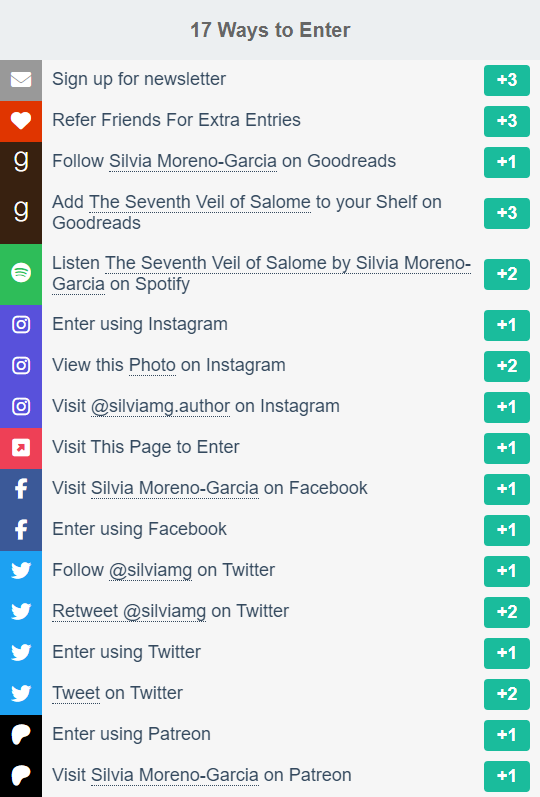Click the envelope icon for newsletter signup

pos(21,80)
